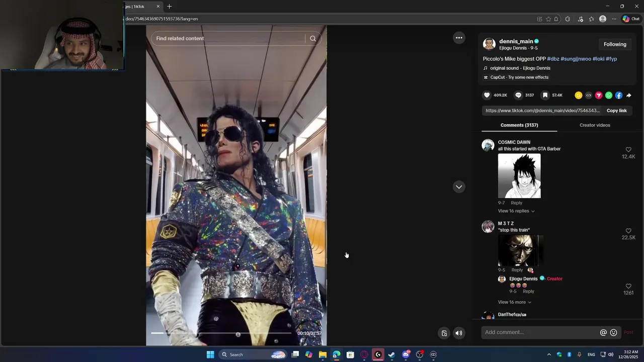Viewport: 644px width, 362px height.
Task: Open browser notifications bell in the address bar
Action: [x=556, y=19]
